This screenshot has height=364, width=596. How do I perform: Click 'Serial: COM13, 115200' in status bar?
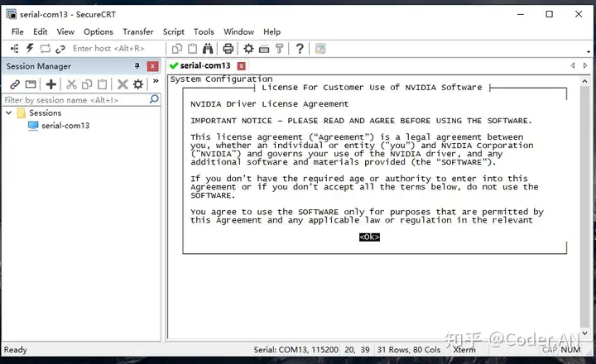(x=296, y=350)
